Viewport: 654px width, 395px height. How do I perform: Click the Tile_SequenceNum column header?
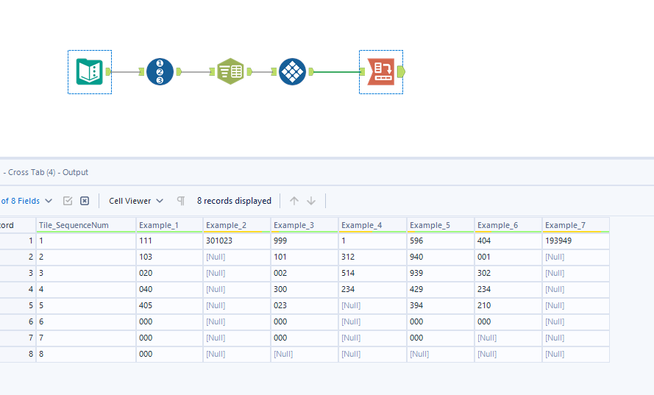pos(86,225)
